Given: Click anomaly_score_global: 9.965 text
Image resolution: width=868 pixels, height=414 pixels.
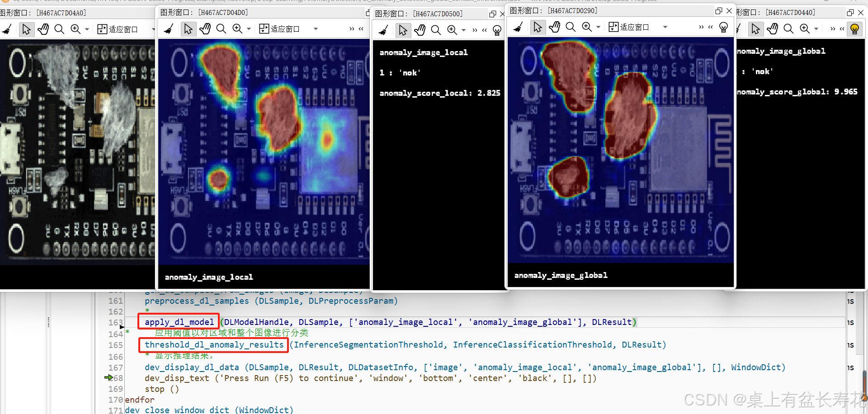Looking at the screenshot, I should click(x=797, y=92).
